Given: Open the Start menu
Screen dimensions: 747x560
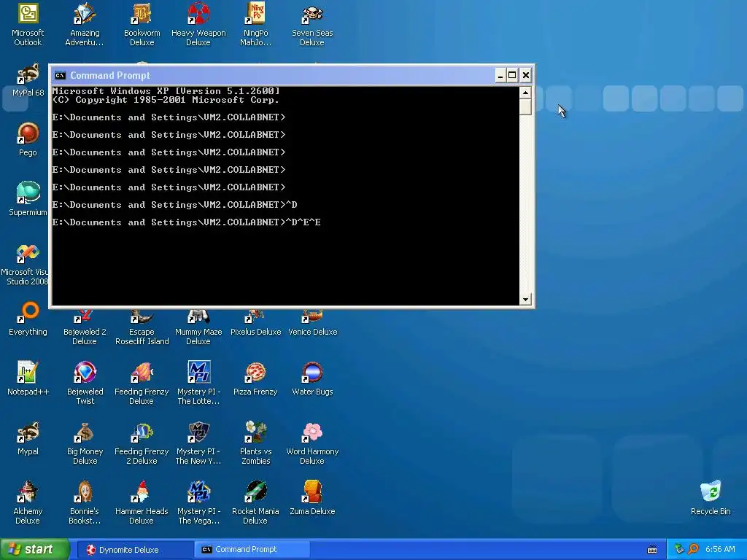Looking at the screenshot, I should [35, 550].
